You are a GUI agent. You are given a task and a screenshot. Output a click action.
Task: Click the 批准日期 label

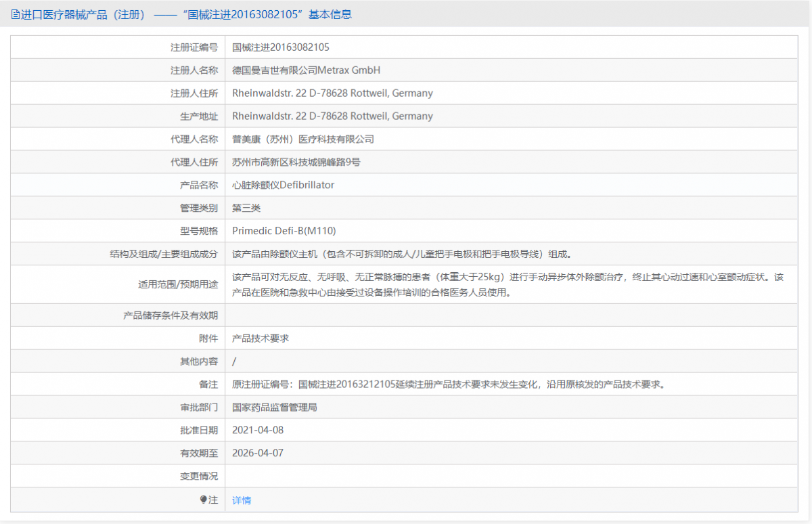pyautogui.click(x=199, y=430)
